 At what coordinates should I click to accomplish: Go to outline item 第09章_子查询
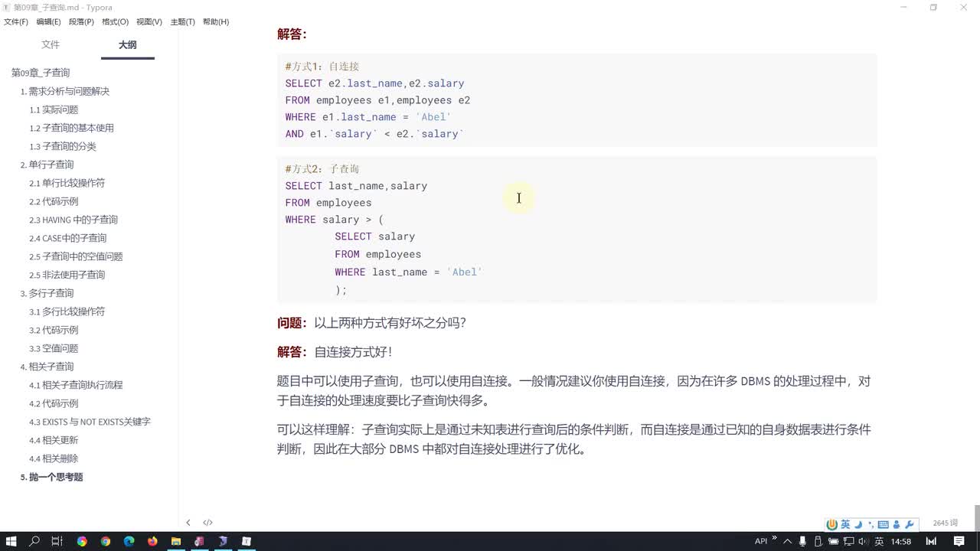coord(41,73)
